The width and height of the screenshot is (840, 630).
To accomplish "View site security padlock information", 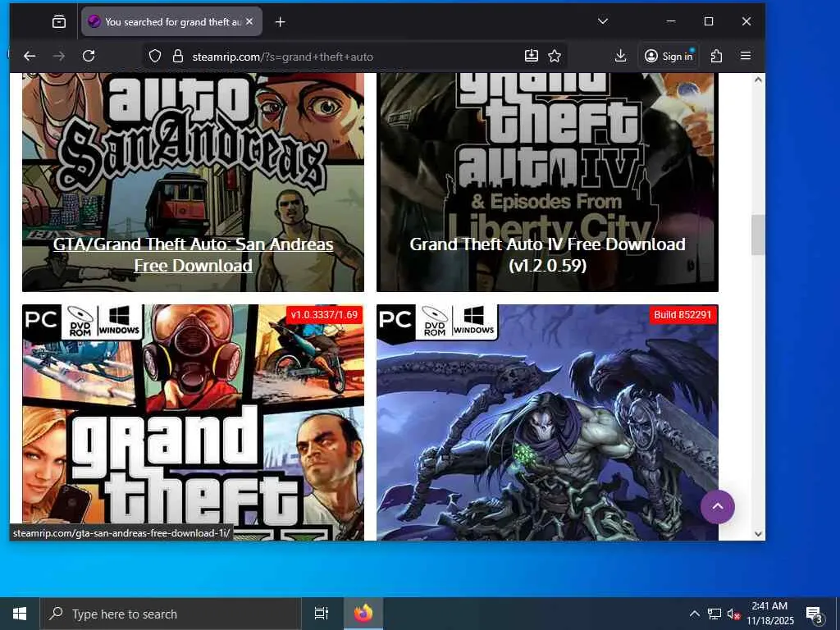I will pos(178,57).
